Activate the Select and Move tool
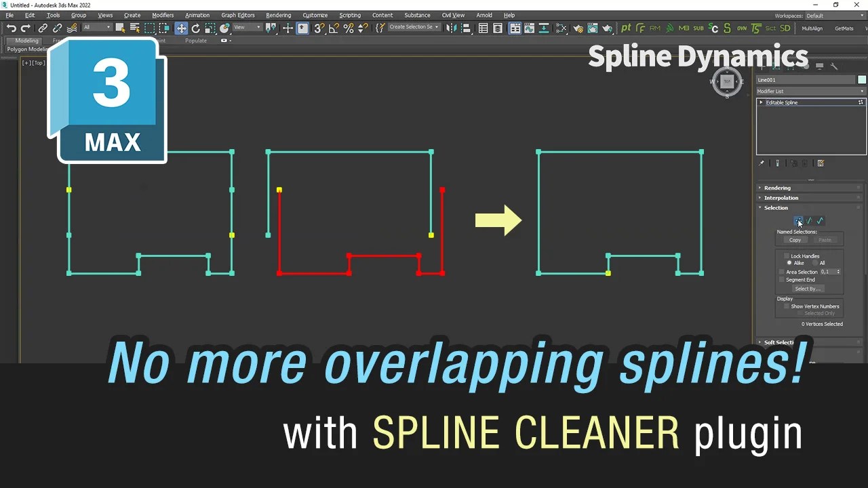The height and width of the screenshot is (488, 868). point(180,28)
